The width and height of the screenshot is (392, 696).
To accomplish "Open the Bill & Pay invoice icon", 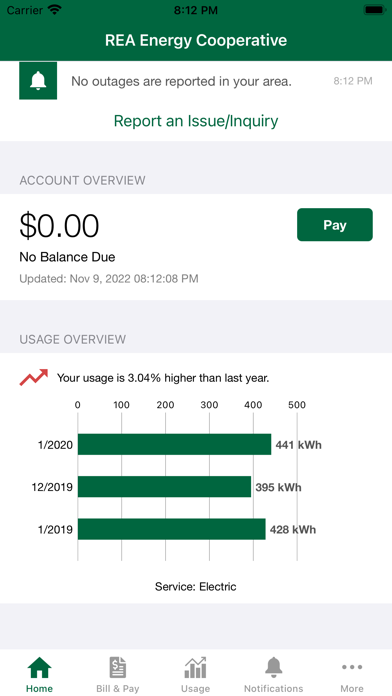I will (118, 668).
